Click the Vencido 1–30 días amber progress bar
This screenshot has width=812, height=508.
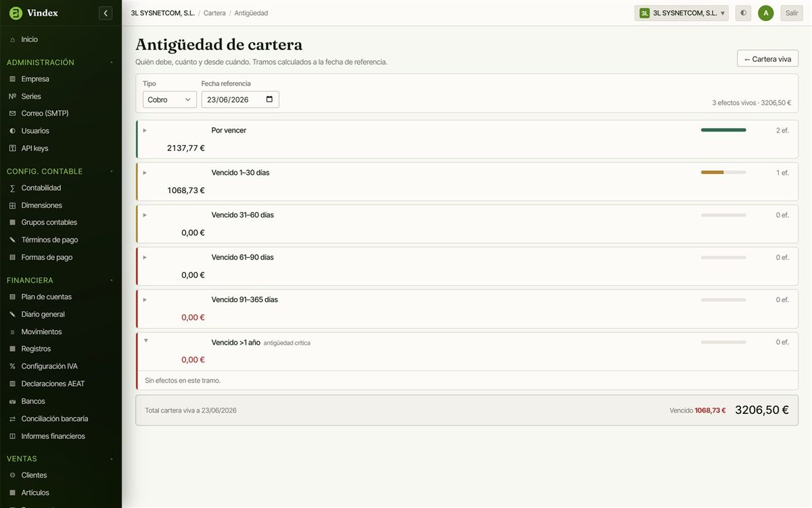(x=723, y=173)
